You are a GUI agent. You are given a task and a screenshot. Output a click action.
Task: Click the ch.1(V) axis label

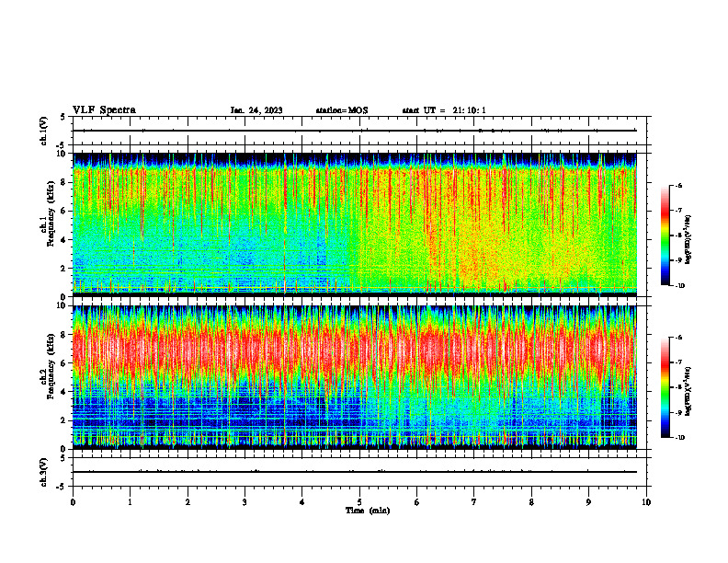pyautogui.click(x=44, y=131)
